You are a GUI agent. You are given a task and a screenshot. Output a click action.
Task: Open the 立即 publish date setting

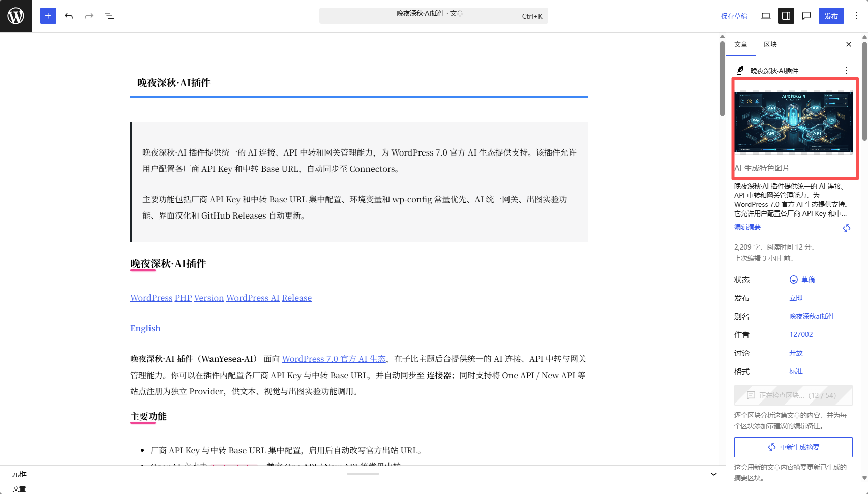coord(796,298)
